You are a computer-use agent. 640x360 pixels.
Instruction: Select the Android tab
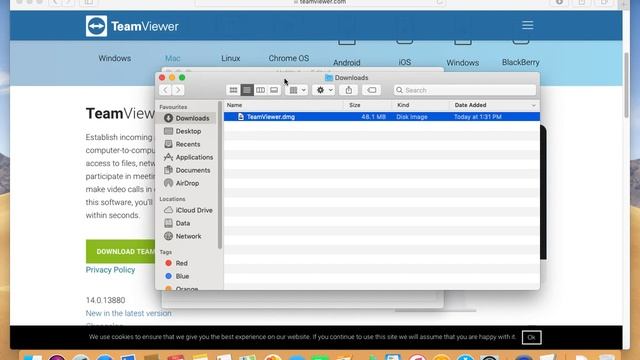pyautogui.click(x=347, y=62)
